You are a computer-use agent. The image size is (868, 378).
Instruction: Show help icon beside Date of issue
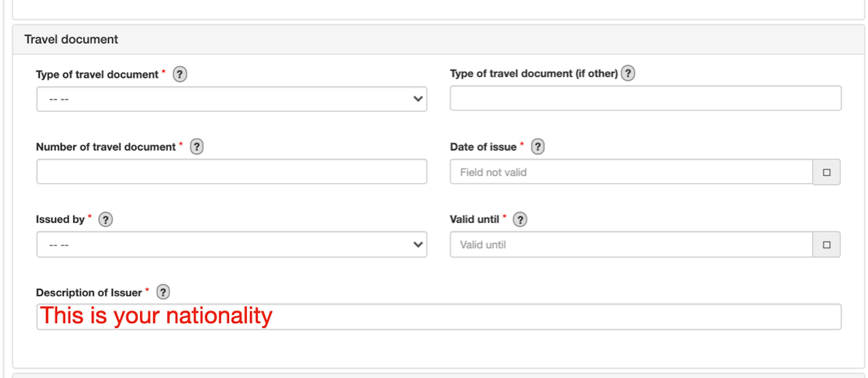coord(538,146)
